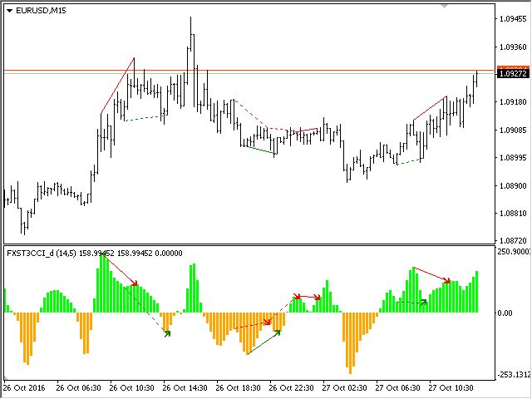Click the 250.9000 indicator scale label

pyautogui.click(x=513, y=251)
